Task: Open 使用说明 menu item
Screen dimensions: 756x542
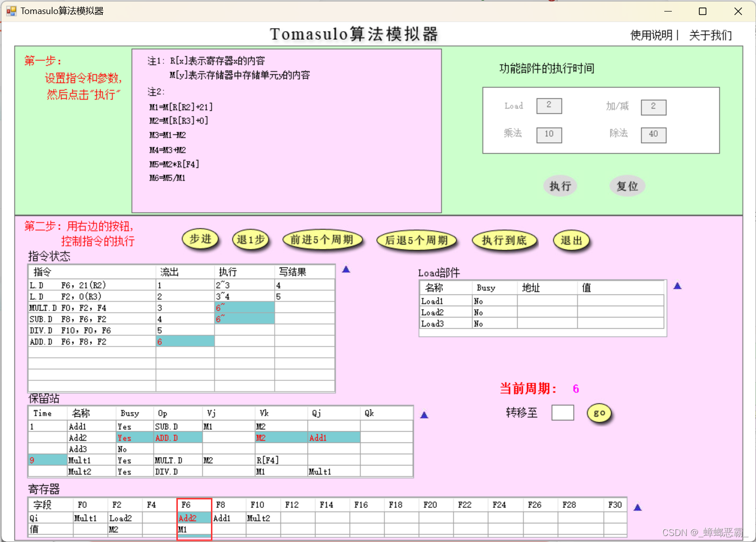Action: [651, 35]
